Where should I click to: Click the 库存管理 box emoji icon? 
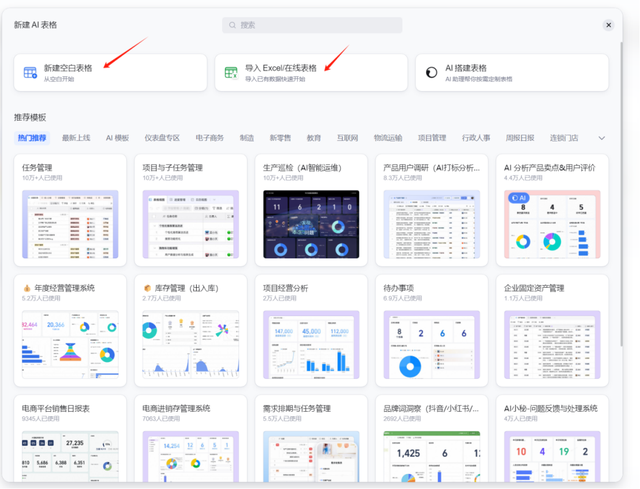(x=147, y=288)
